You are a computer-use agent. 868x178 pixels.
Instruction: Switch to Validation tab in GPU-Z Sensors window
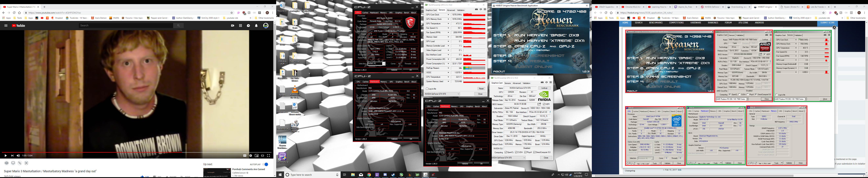[x=461, y=10]
